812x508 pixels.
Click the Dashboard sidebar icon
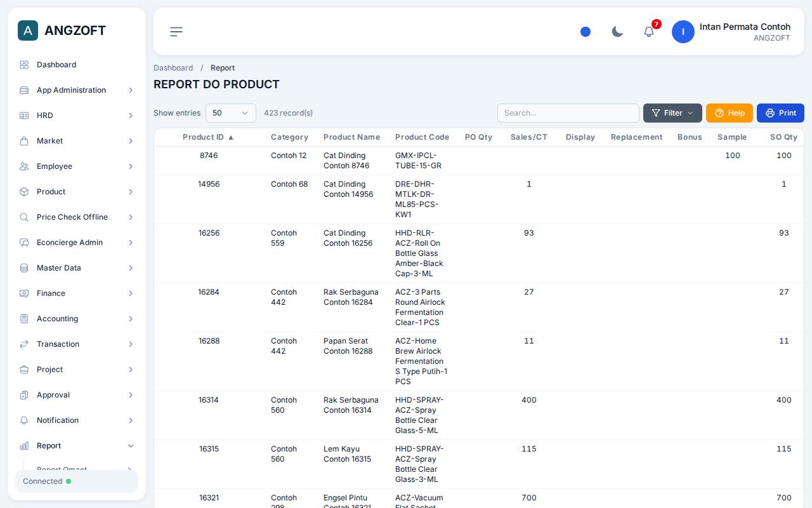click(24, 65)
